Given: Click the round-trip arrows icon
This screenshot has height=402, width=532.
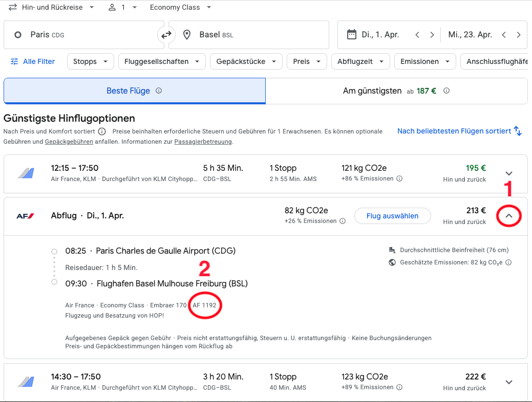Looking at the screenshot, I should click(x=13, y=7).
